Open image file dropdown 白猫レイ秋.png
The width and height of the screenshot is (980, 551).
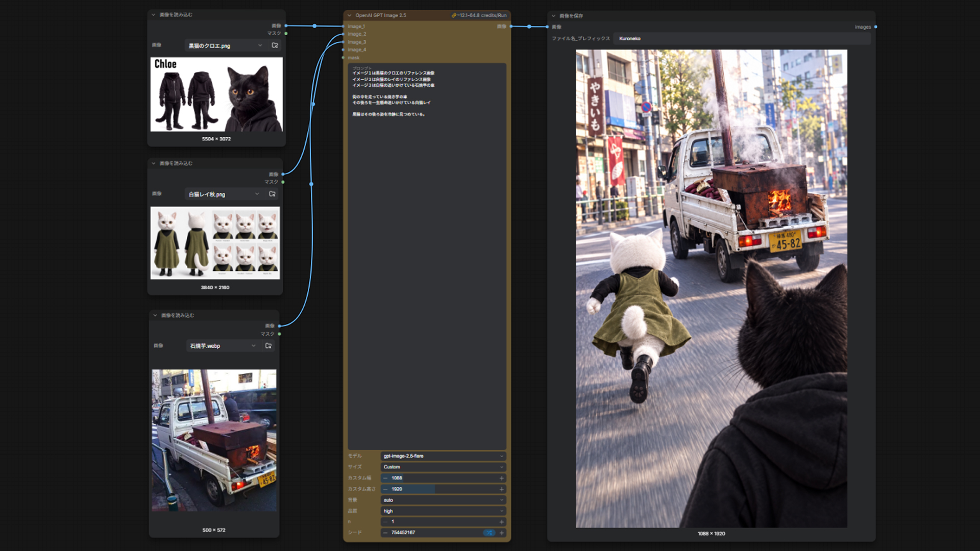click(x=224, y=194)
